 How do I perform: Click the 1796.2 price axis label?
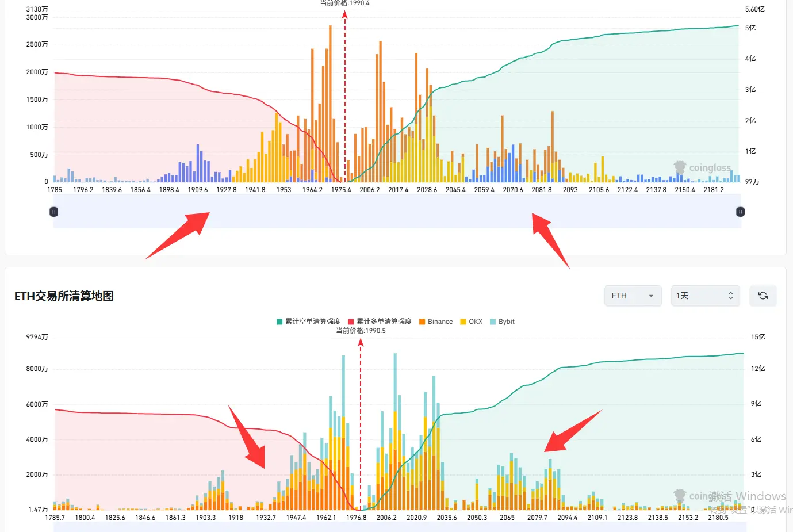tap(83, 190)
